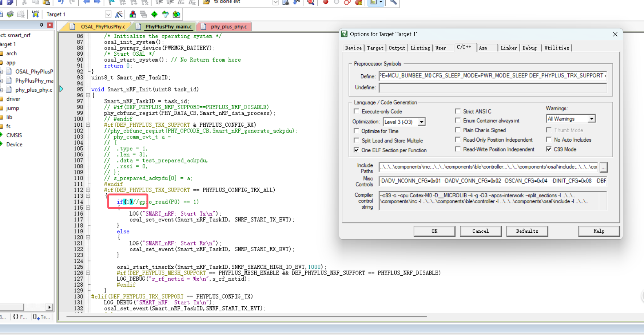
Task: Open Options for Target wand icon
Action: pos(119,14)
